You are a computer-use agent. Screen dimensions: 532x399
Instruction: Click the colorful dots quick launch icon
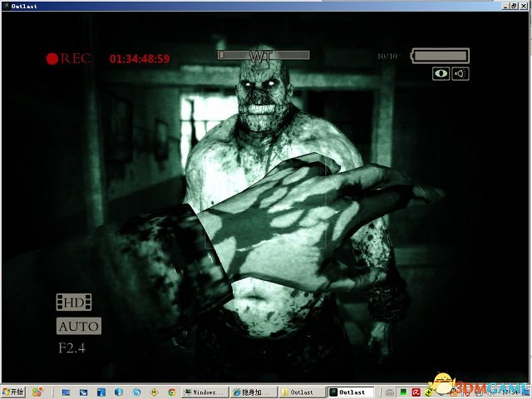(x=37, y=392)
